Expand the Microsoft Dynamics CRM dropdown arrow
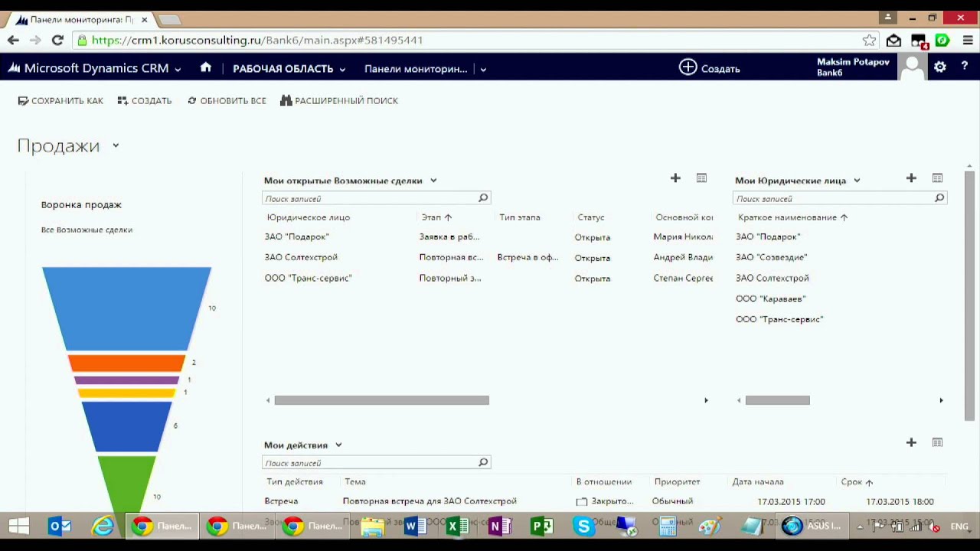Image resolution: width=980 pixels, height=551 pixels. point(178,69)
